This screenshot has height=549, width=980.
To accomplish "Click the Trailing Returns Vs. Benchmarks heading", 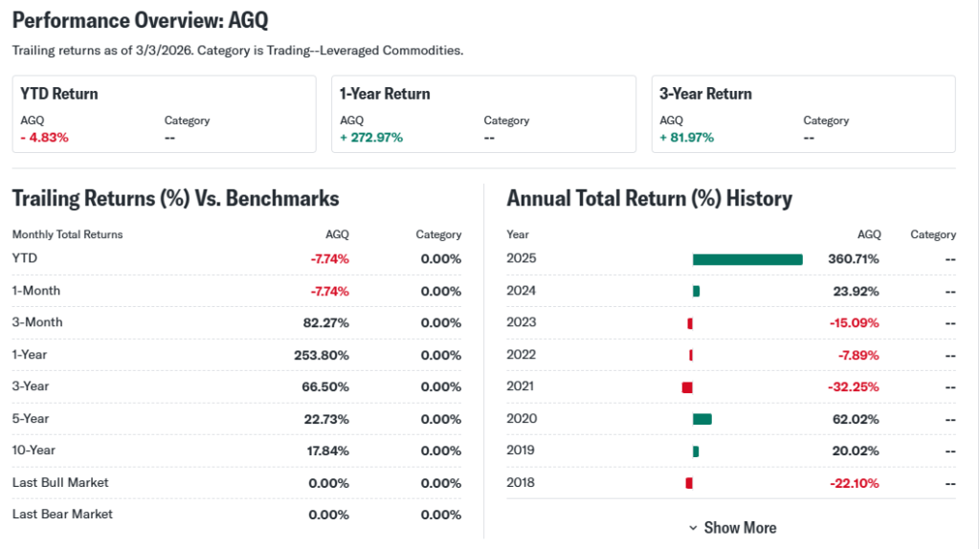I will [x=176, y=199].
